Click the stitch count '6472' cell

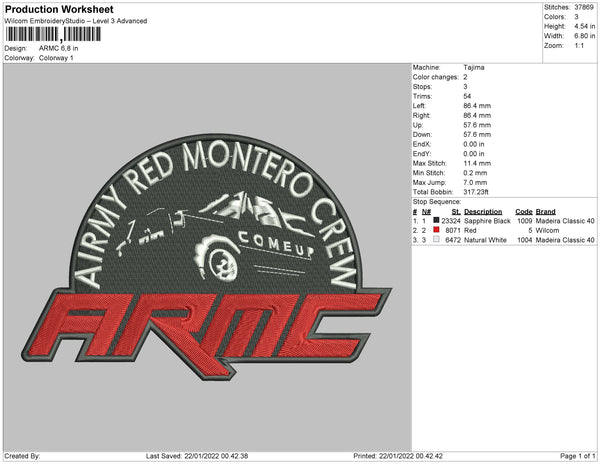tap(453, 240)
